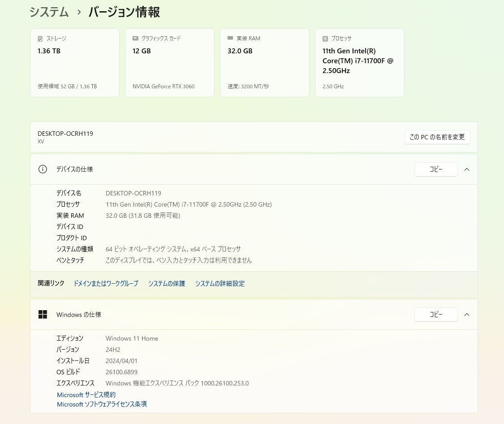Screen dimensions: 504x424
Task: Click the 速度: 3200 MT/秒 text in RAM card
Action: tap(248, 87)
